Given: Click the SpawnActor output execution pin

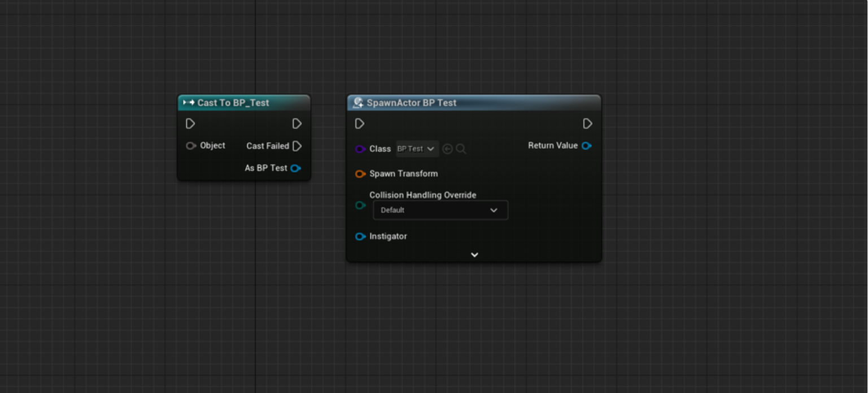Looking at the screenshot, I should tap(587, 124).
